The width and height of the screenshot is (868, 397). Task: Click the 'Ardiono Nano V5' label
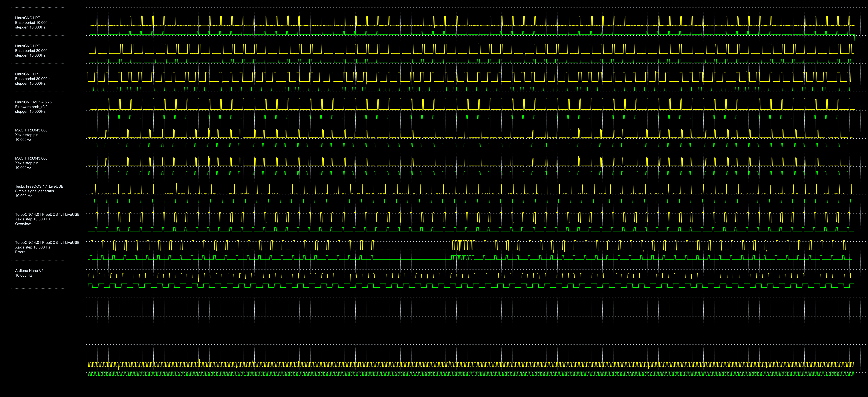click(x=29, y=271)
